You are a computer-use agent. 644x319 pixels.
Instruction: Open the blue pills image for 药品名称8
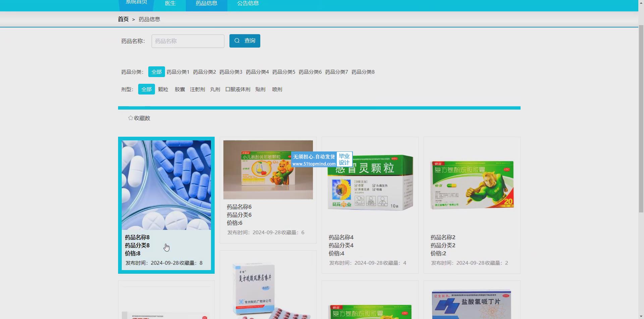(x=166, y=185)
